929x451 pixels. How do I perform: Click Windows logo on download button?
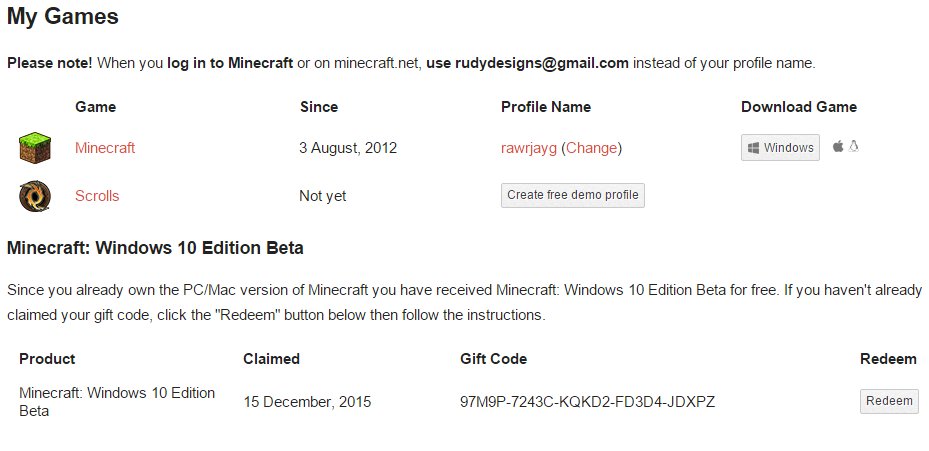[x=753, y=148]
